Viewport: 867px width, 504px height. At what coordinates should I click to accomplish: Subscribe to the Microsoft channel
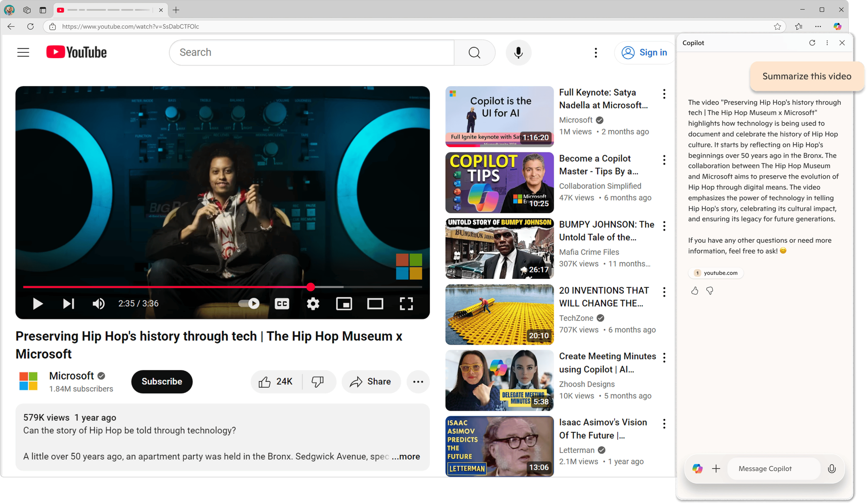(x=162, y=382)
